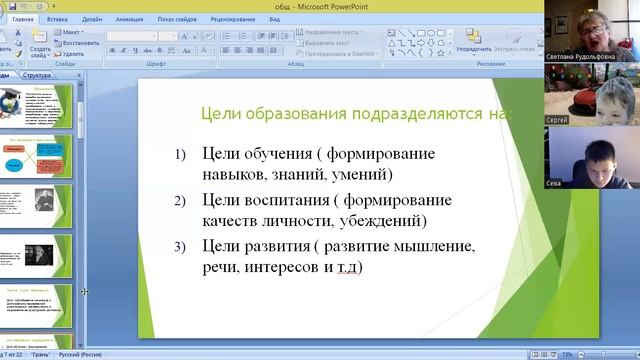This screenshot has width=640, height=360.
Task: Open the Абзац dialog launcher
Action: (x=378, y=64)
